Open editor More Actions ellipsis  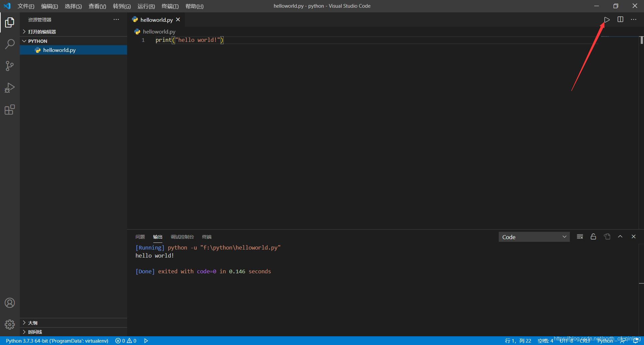coord(634,19)
